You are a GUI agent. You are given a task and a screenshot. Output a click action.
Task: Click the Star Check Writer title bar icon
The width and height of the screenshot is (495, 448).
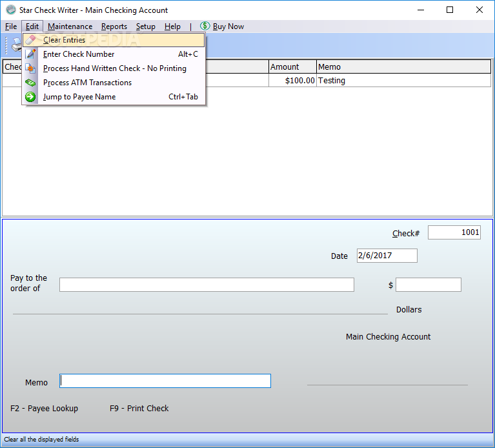tap(11, 10)
